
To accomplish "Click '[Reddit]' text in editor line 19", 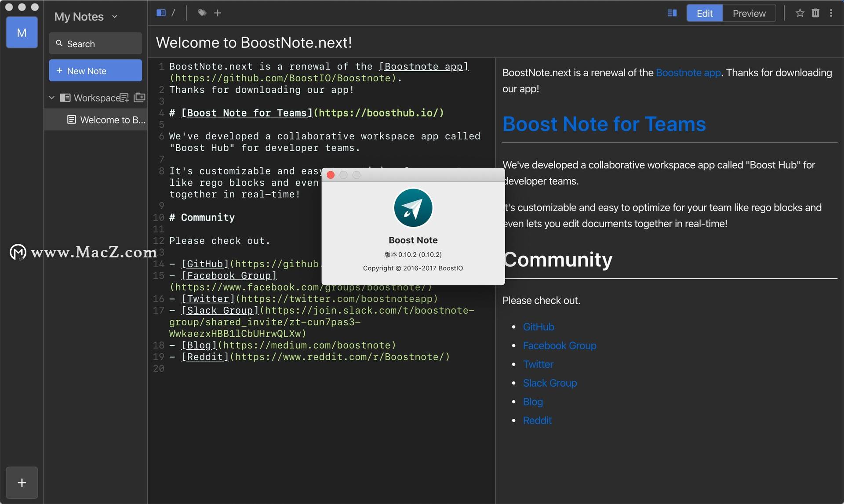I will [x=205, y=357].
